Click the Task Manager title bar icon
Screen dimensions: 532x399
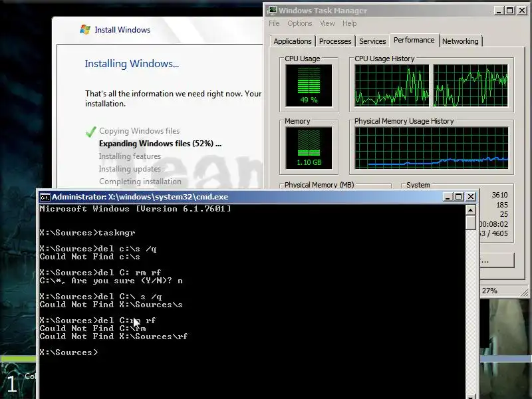point(272,11)
